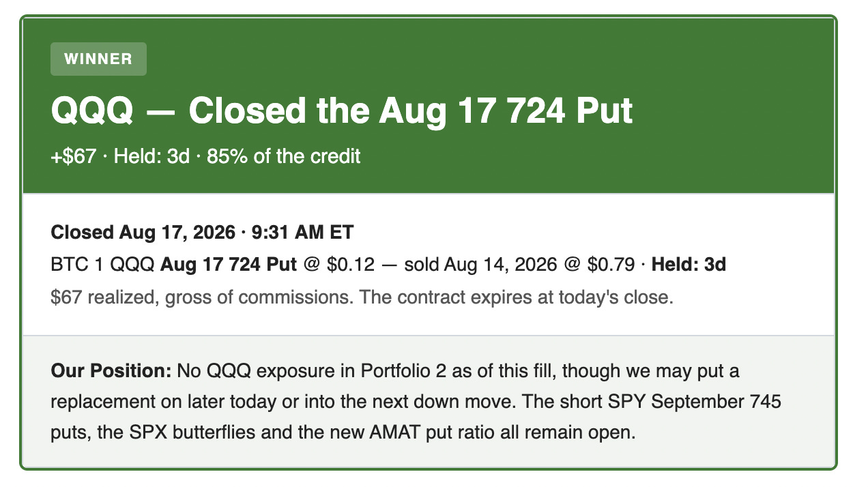Click the Held: 3d label in details
The image size is (868, 487).
(689, 265)
